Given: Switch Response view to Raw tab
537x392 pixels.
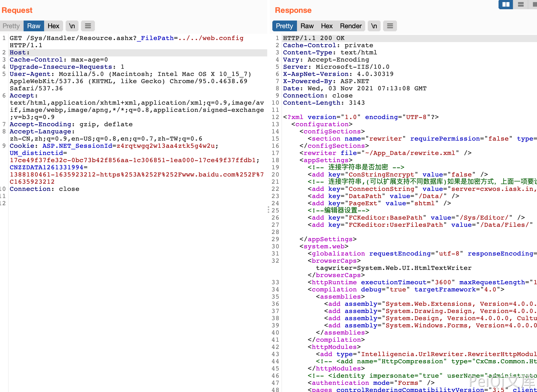Looking at the screenshot, I should click(x=307, y=26).
